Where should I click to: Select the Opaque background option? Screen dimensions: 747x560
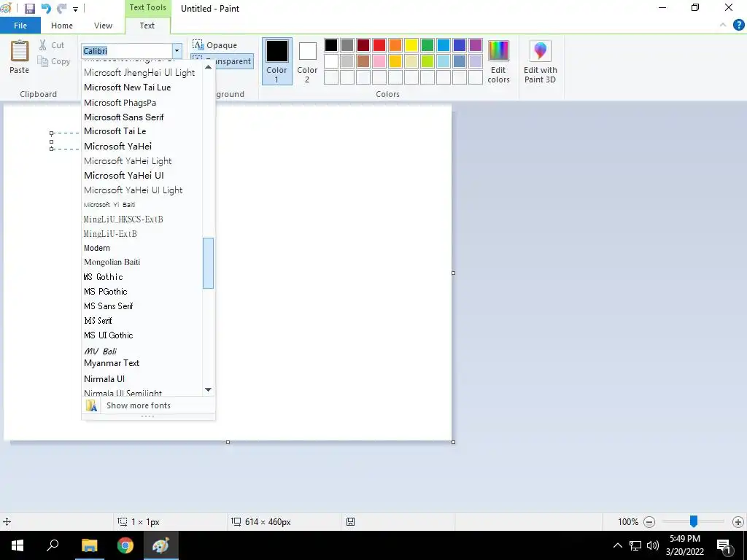tap(215, 45)
